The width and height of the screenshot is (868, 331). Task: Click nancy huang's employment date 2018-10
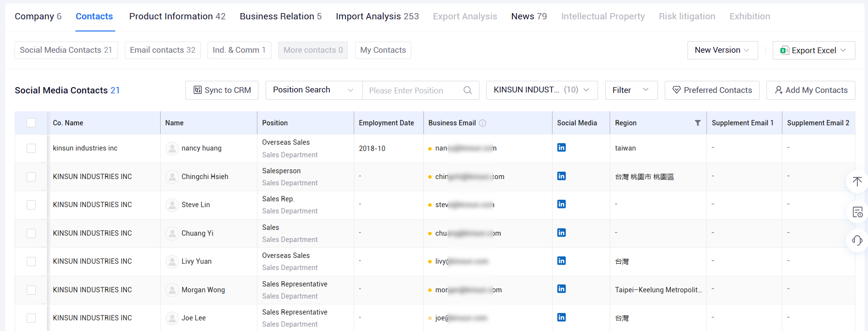pos(372,149)
